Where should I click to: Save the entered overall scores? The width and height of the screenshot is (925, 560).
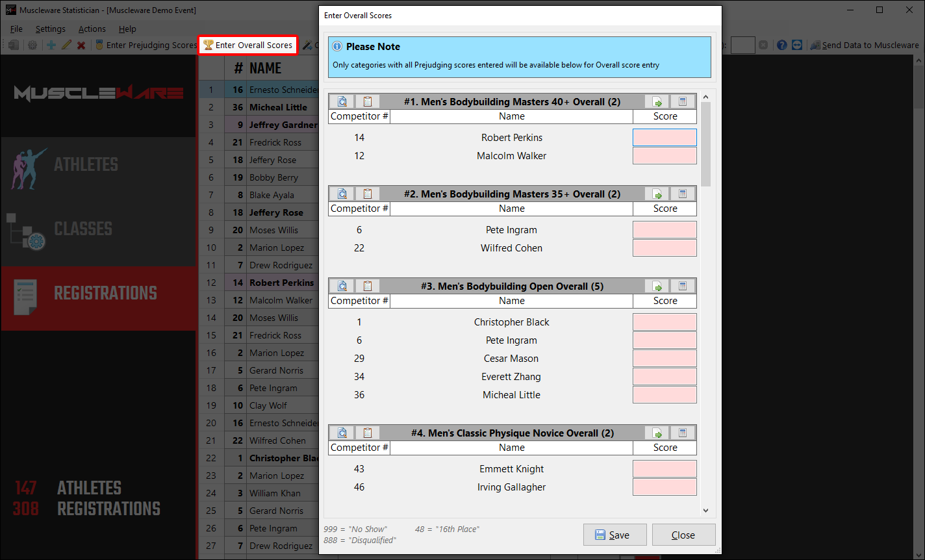point(615,535)
